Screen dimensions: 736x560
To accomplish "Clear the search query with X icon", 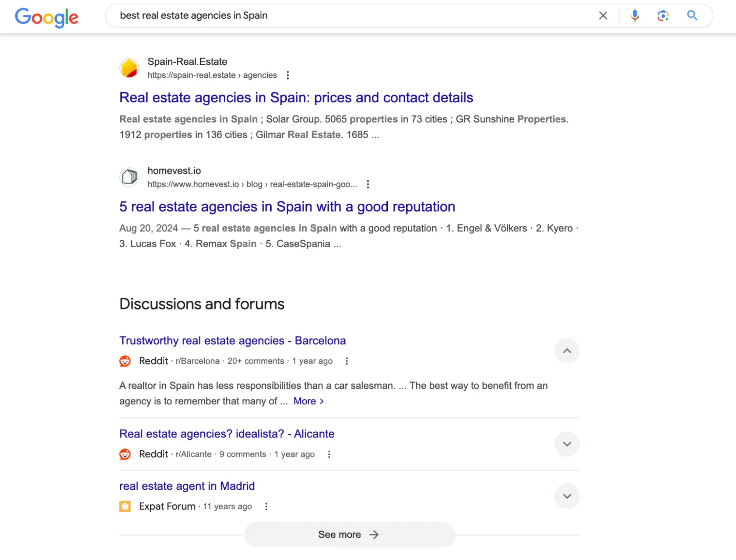I will [603, 15].
